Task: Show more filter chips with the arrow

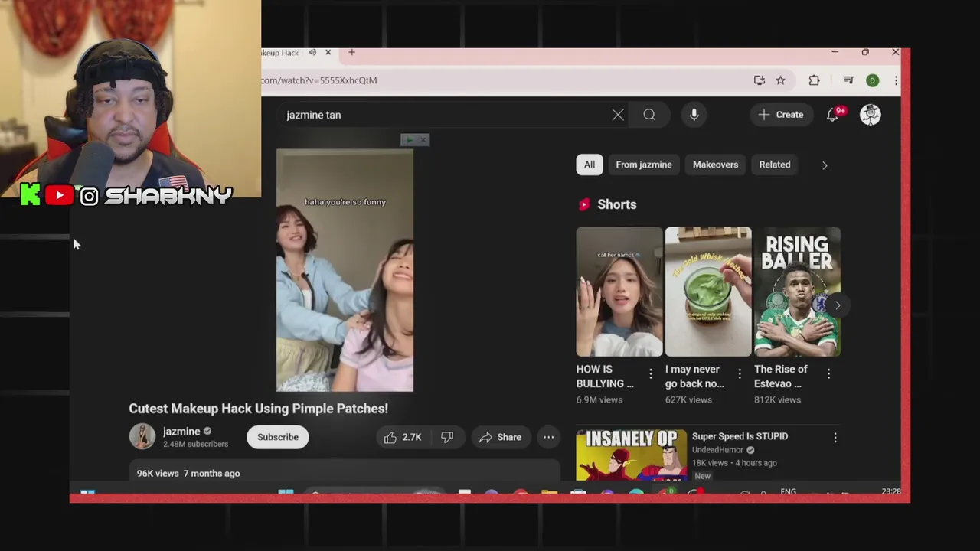Action: (825, 165)
